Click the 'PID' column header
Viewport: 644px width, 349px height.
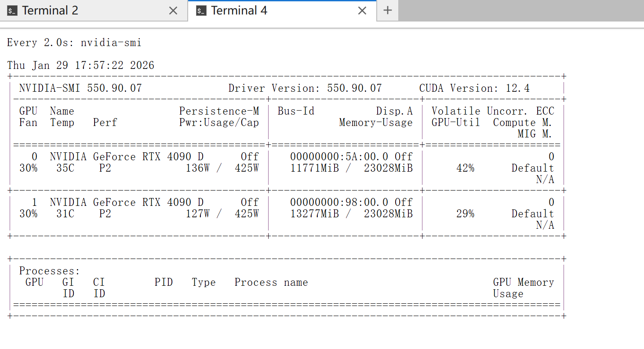pos(164,282)
